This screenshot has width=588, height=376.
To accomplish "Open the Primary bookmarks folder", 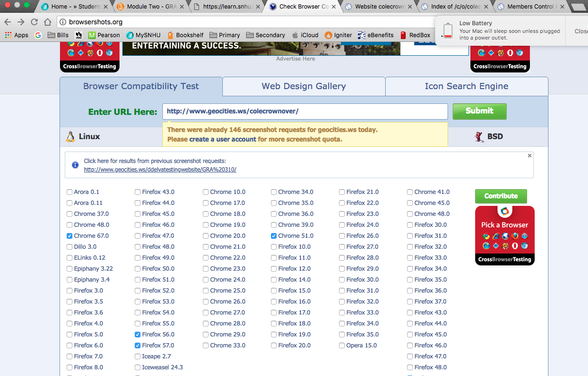I will pyautogui.click(x=225, y=35).
